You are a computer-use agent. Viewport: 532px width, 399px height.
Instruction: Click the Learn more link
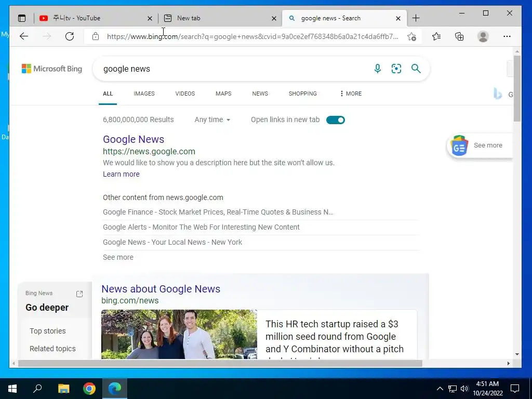point(121,174)
